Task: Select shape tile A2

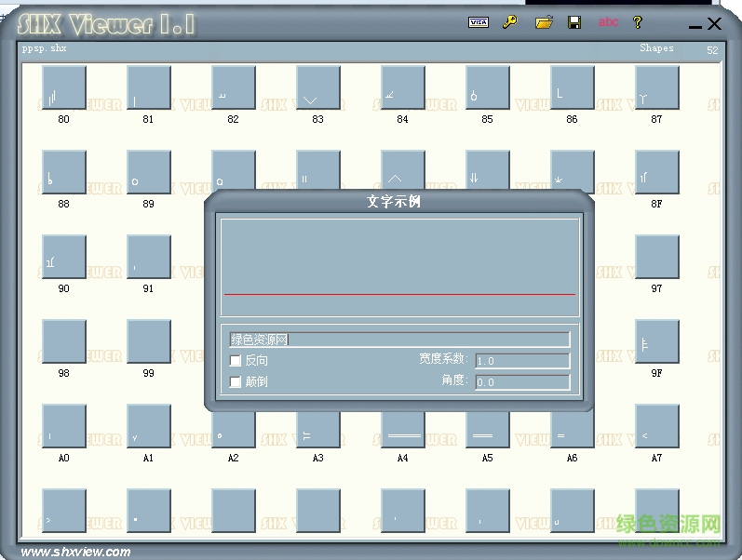Action: pos(234,430)
